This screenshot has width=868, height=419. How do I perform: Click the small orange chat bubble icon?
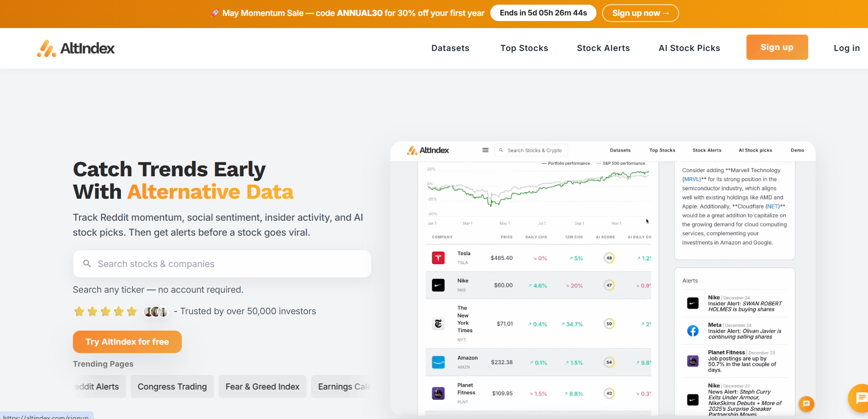(806, 404)
